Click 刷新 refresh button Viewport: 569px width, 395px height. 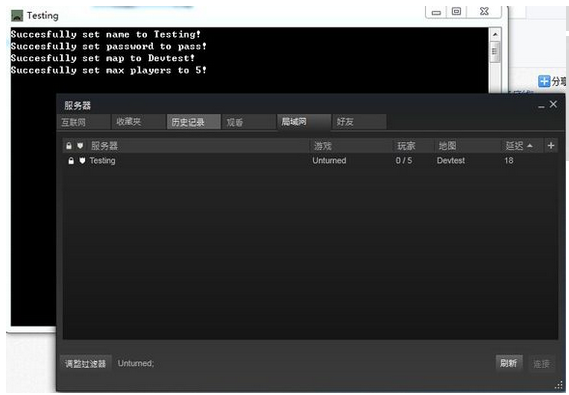pos(509,363)
